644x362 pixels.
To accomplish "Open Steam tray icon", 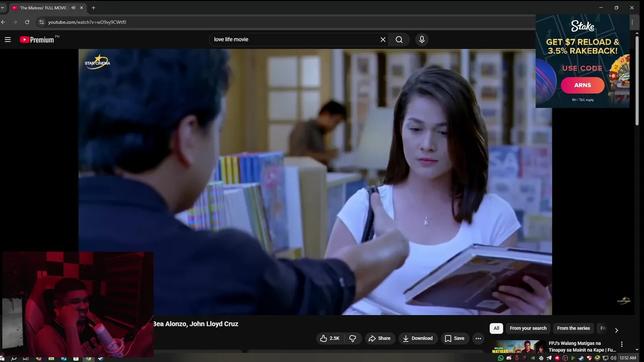I will coord(581,358).
